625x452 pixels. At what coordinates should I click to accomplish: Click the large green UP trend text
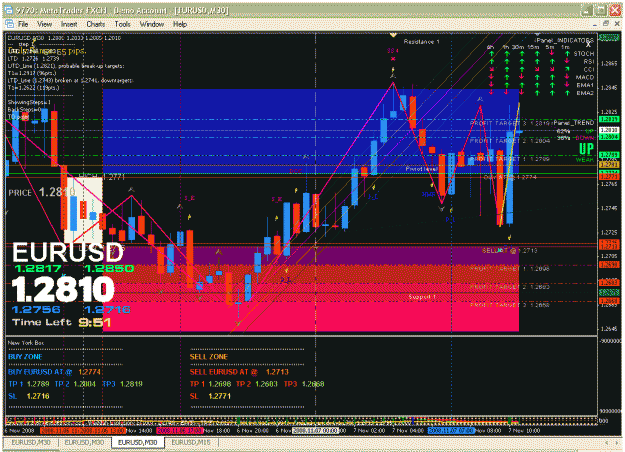coord(586,149)
